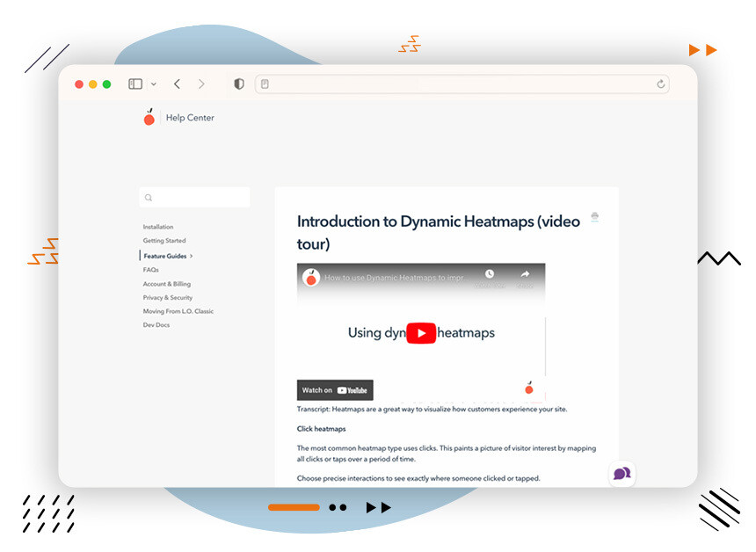
Task: Open the FAQs help link
Action: click(151, 269)
